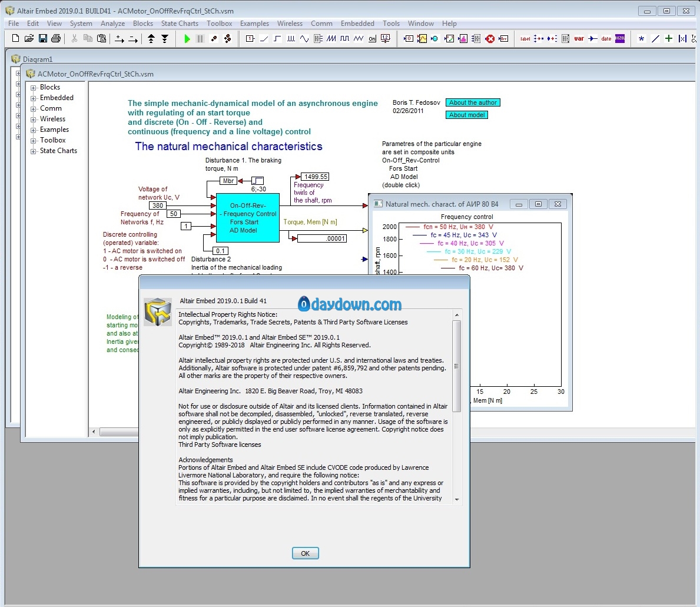Click the diagram horizontal scrollbar left arrow
Viewport: 700px width, 607px height.
(x=94, y=432)
